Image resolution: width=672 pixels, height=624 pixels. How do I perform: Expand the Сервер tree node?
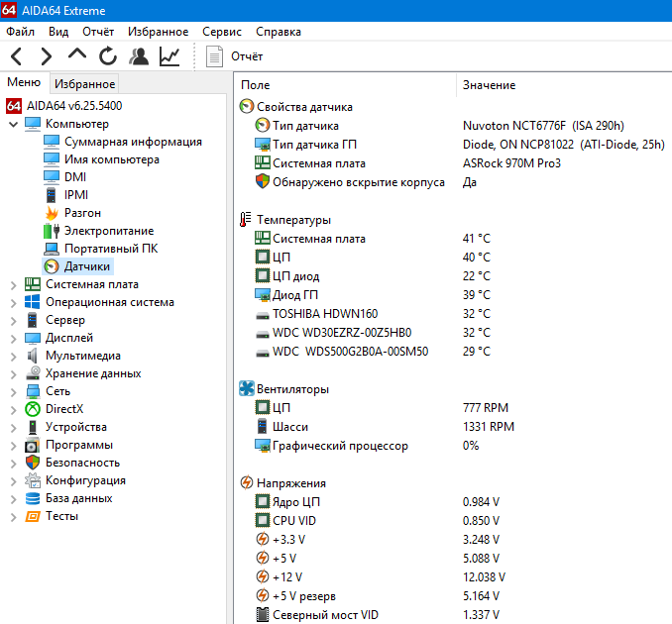pyautogui.click(x=13, y=320)
